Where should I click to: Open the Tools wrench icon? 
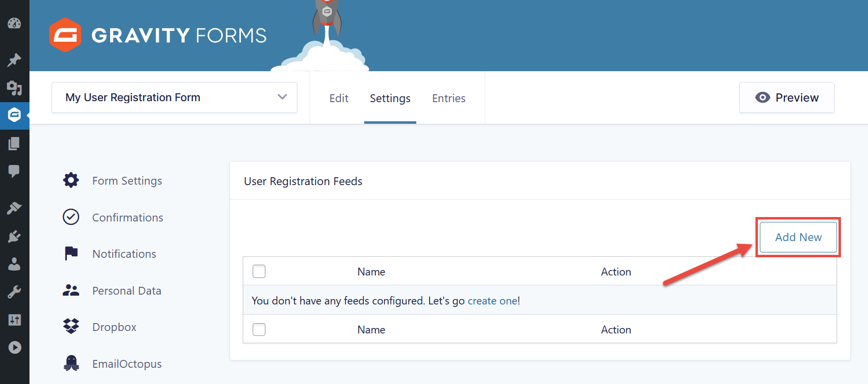pyautogui.click(x=14, y=292)
